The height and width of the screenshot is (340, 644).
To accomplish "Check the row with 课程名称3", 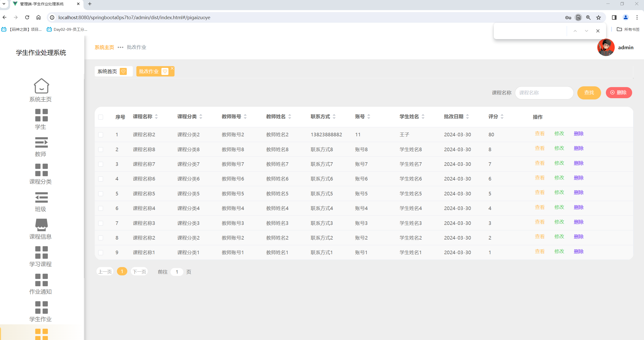I will coord(101,223).
